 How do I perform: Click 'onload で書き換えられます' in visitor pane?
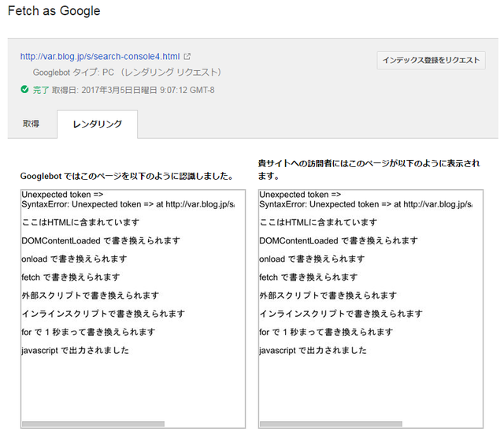click(312, 259)
